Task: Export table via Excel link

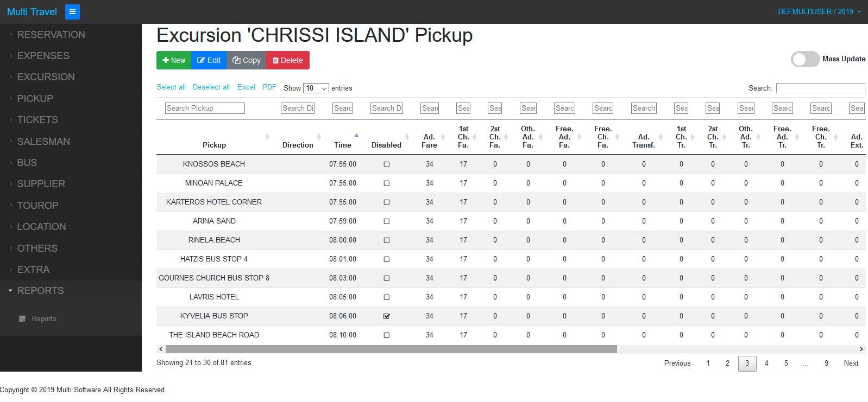Action: 246,87
